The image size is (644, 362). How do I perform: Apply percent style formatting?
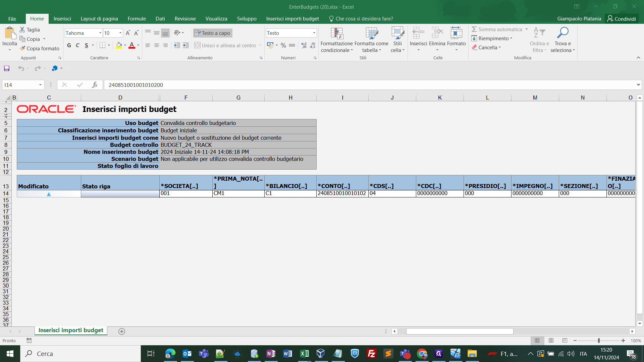tap(283, 45)
